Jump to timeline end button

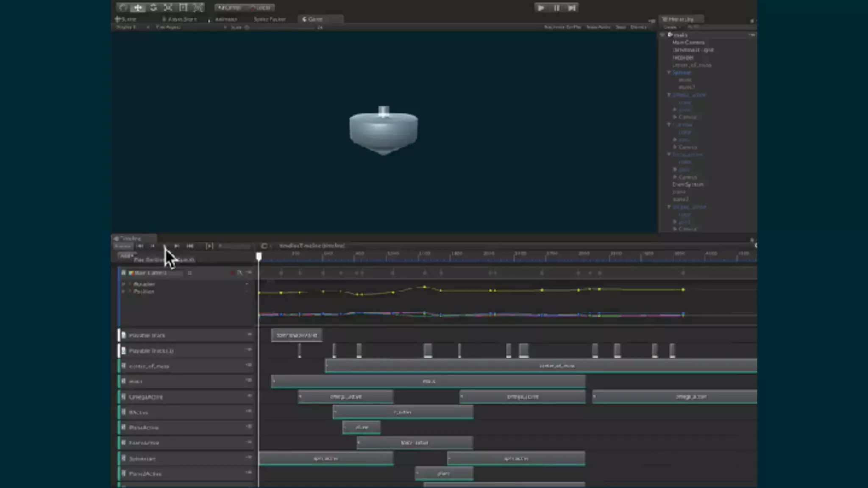pyautogui.click(x=190, y=246)
